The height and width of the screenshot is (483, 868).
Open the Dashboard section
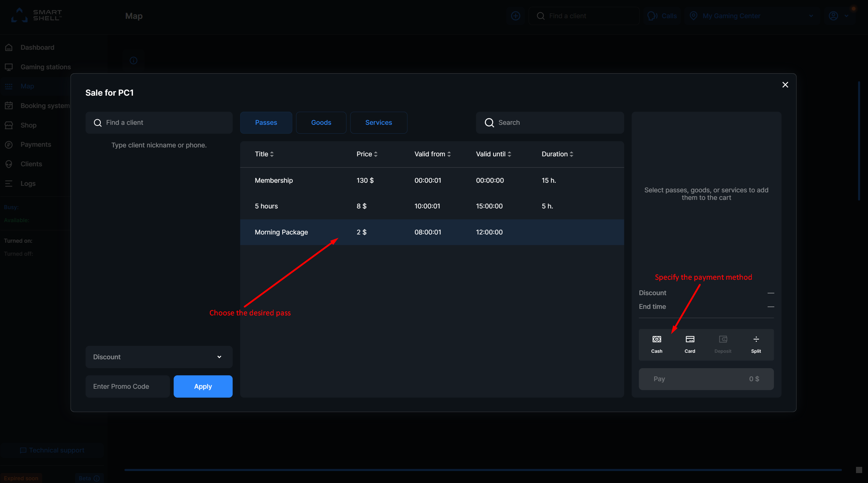[37, 47]
